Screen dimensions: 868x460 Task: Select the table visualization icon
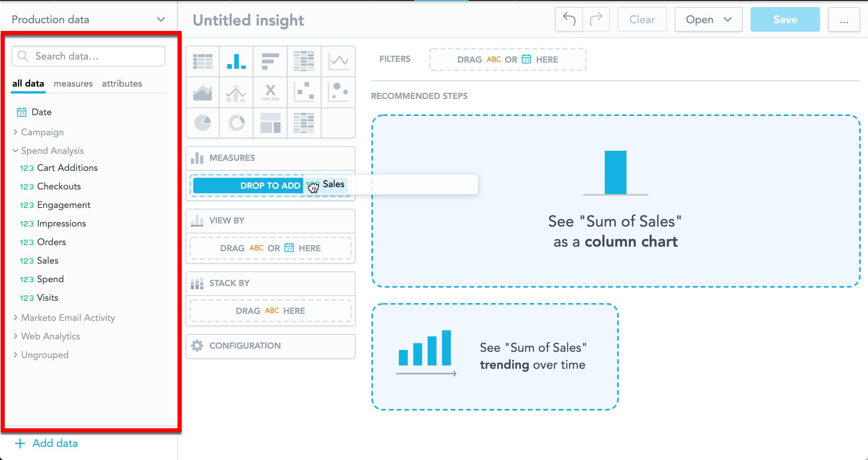pos(203,61)
